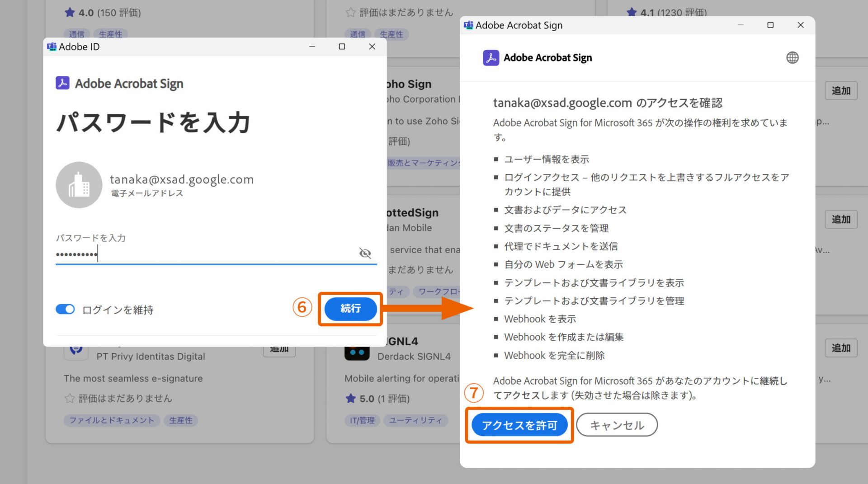Click テンプレートおよび文書ライブラリを表示 permission line
Image resolution: width=868 pixels, height=484 pixels.
[594, 283]
